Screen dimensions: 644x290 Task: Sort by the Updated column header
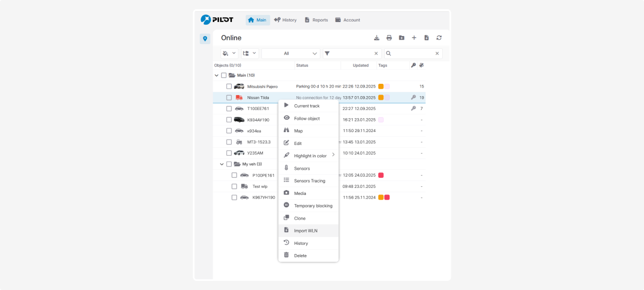click(361, 66)
